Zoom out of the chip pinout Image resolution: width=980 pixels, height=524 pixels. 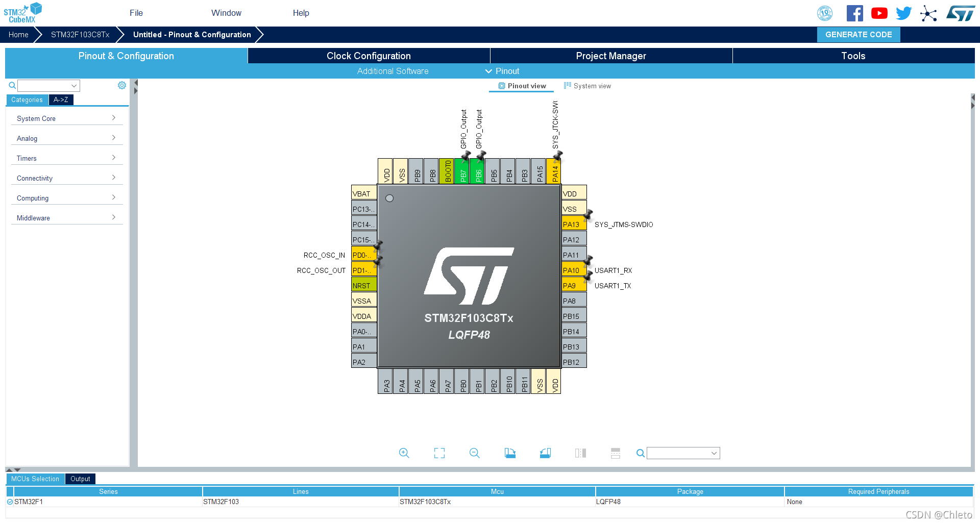click(x=475, y=453)
